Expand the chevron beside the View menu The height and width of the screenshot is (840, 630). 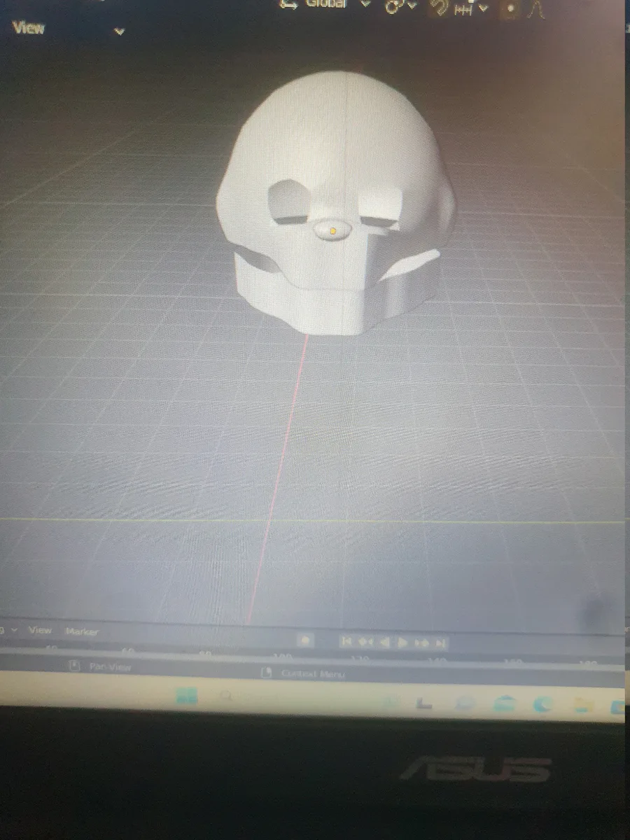(119, 31)
